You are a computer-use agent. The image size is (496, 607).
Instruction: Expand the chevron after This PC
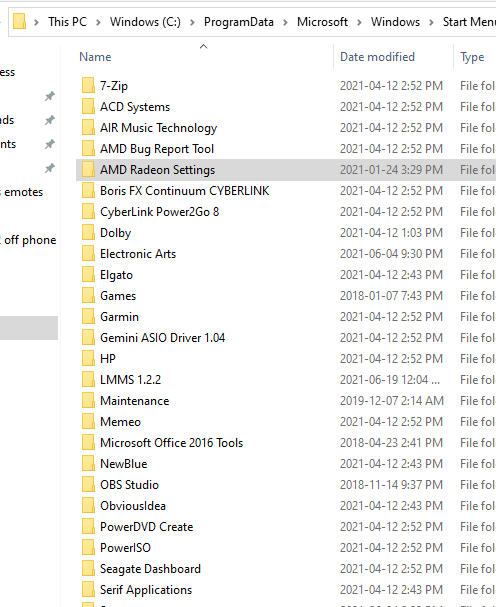[98, 22]
